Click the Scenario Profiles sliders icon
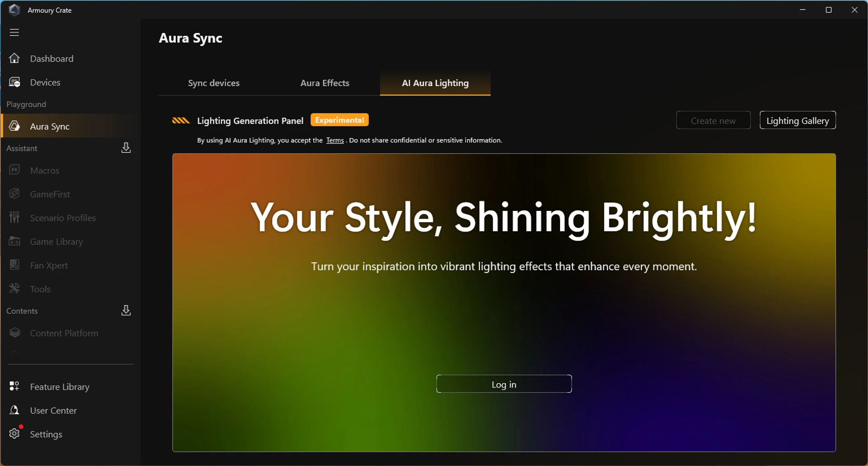 tap(14, 218)
